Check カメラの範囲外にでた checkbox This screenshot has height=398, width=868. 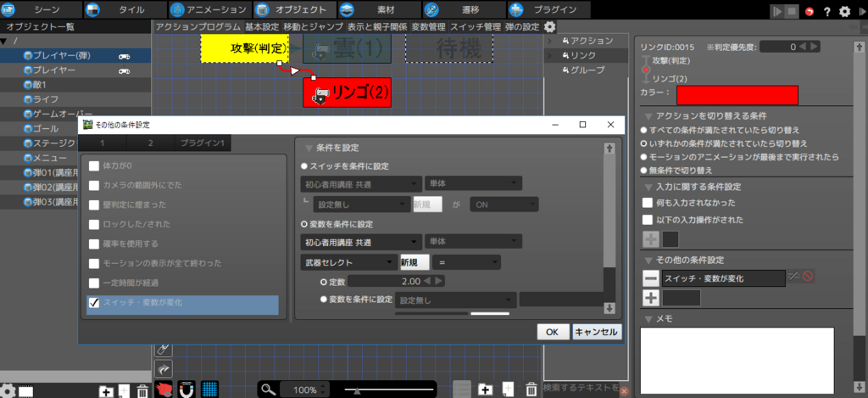[x=94, y=185]
